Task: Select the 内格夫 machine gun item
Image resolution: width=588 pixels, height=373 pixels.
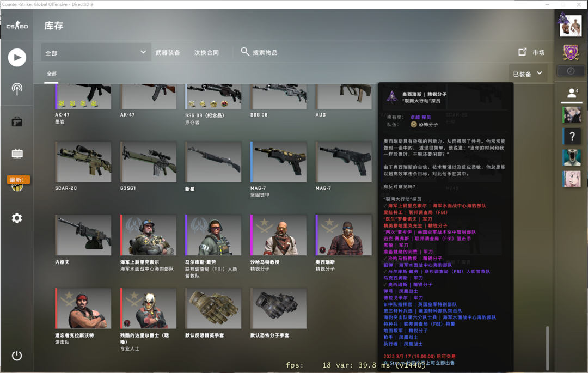Action: point(83,235)
